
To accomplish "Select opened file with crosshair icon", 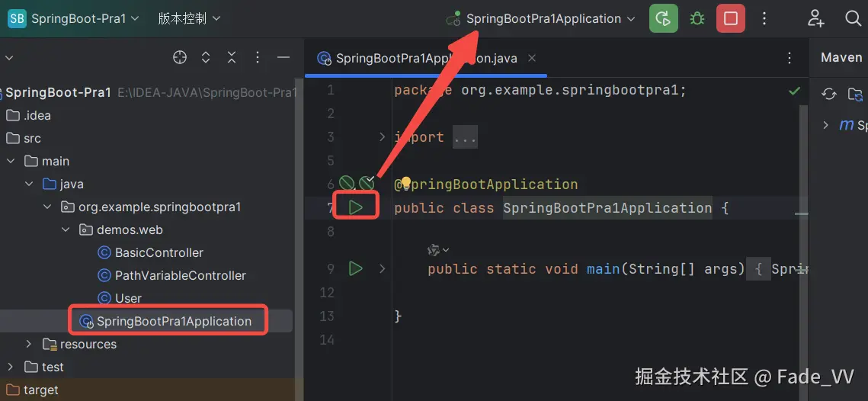I will (180, 57).
